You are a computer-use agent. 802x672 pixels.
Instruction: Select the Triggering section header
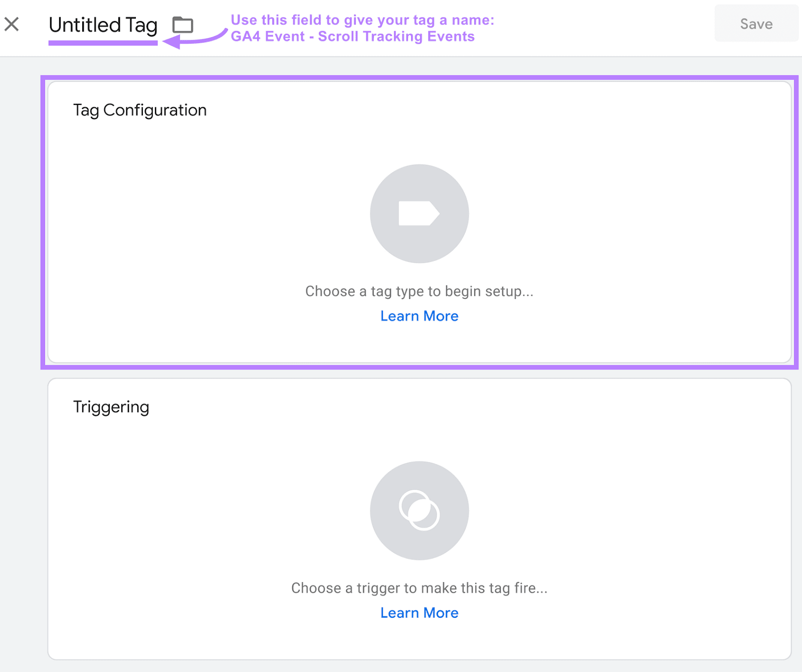[111, 407]
